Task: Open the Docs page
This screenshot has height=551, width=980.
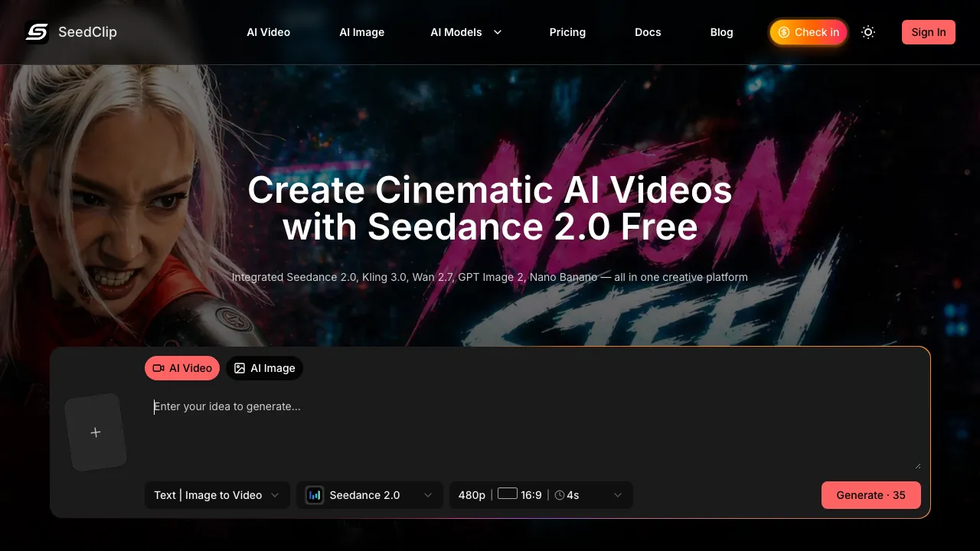Action: pyautogui.click(x=648, y=32)
